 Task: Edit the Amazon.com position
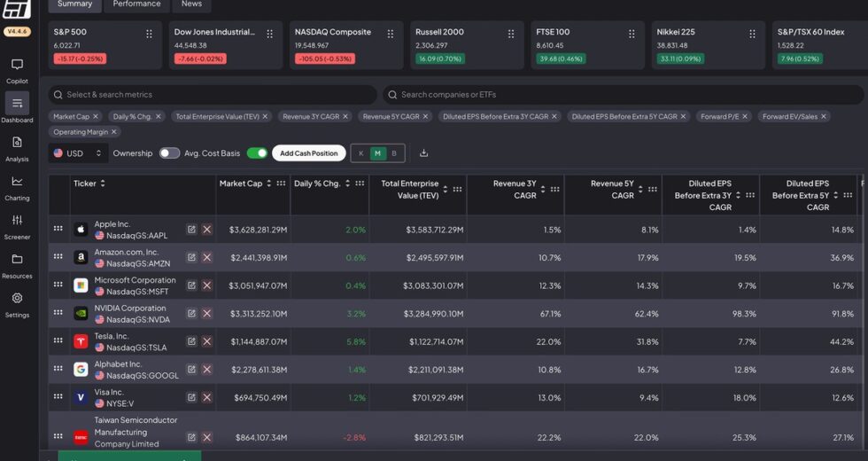tap(191, 257)
